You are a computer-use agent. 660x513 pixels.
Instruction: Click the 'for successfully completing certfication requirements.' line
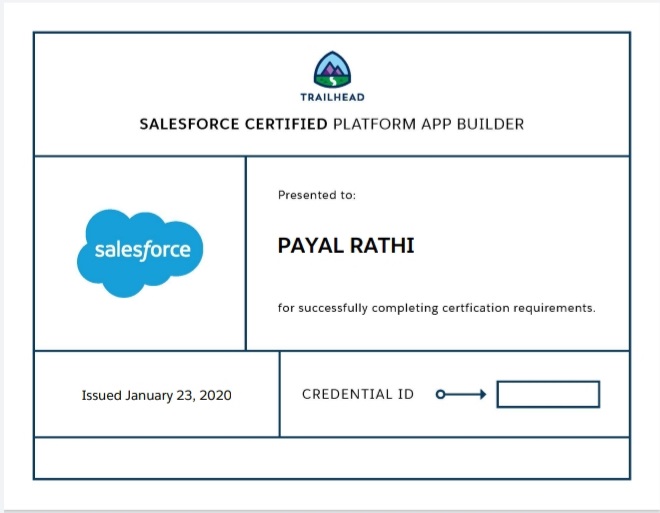pos(436,308)
